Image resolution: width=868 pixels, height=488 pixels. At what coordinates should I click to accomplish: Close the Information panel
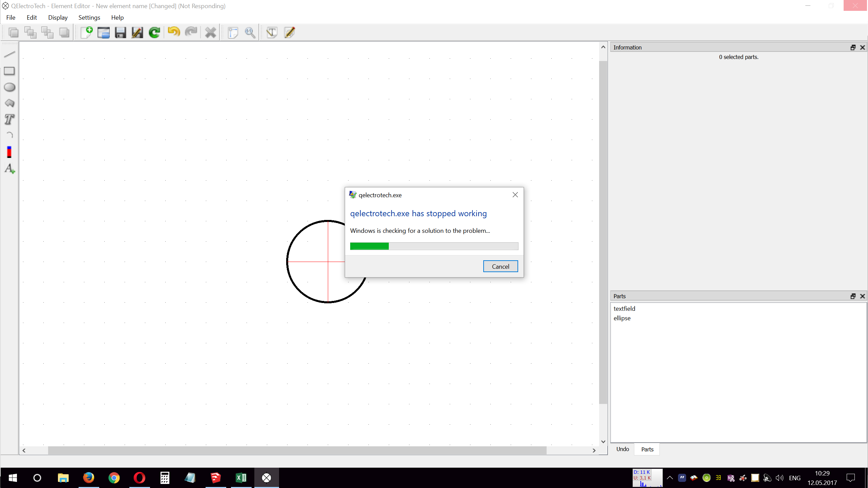click(x=862, y=47)
